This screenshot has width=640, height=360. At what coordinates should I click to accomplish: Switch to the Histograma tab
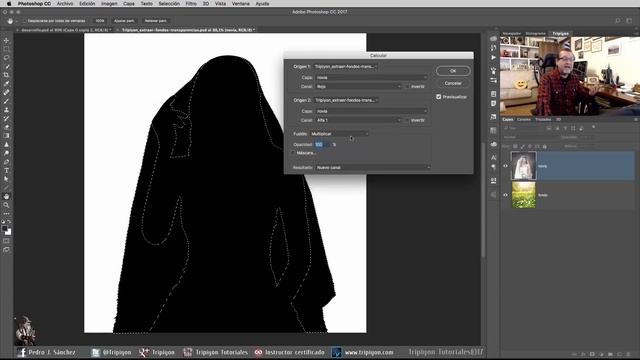536,33
